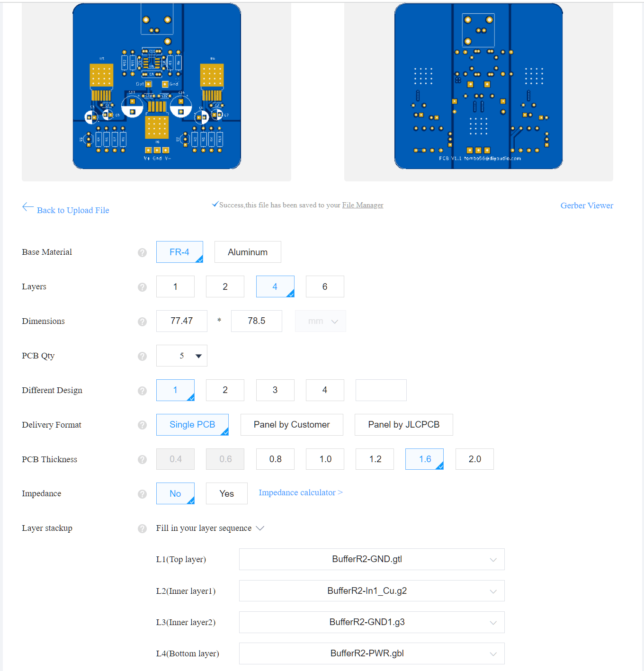Select Panel by JLCPCB format
This screenshot has height=671, width=644.
coord(404,425)
